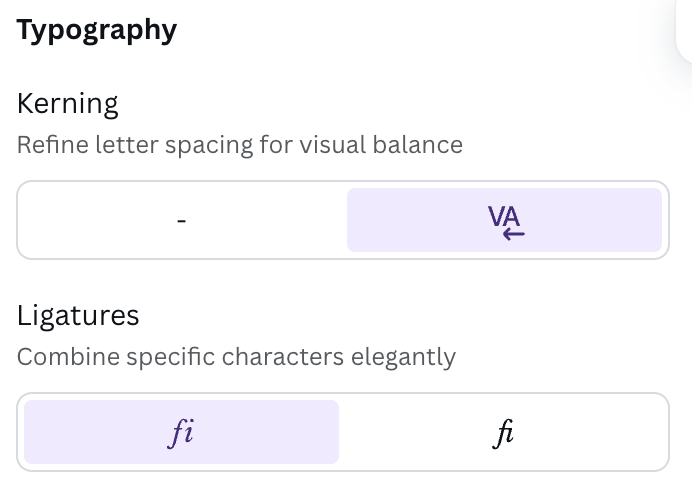Select the left segment of Kerning control
This screenshot has width=692, height=492.
(x=181, y=220)
